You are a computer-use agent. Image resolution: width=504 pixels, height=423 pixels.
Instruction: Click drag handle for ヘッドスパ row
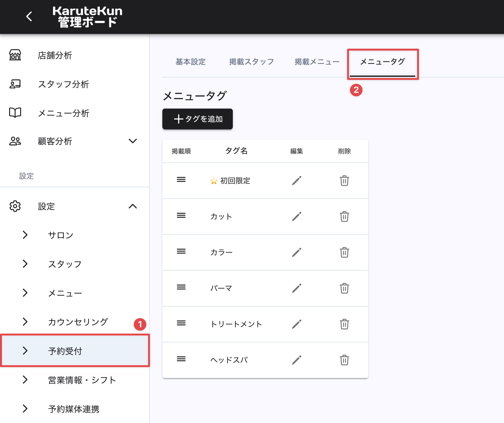point(181,359)
